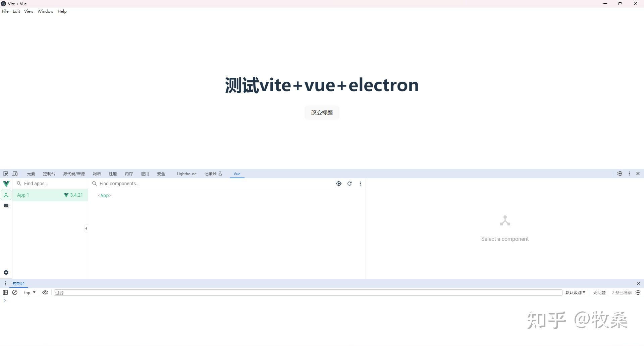Screen dimensions: 644x346
Task: Open Vue devtools settings via gear icon
Action: tap(6, 272)
